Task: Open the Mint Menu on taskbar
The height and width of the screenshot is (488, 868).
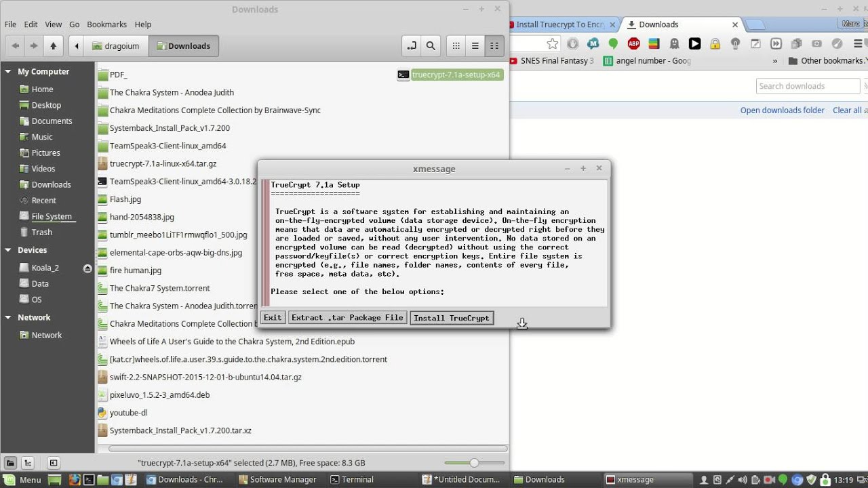Action: click(23, 480)
